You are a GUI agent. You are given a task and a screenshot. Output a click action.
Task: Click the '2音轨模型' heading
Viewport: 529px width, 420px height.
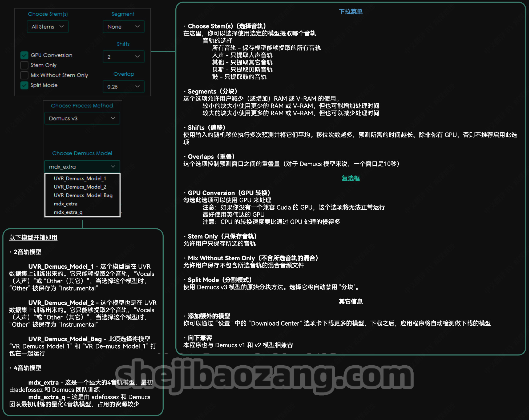(27, 252)
